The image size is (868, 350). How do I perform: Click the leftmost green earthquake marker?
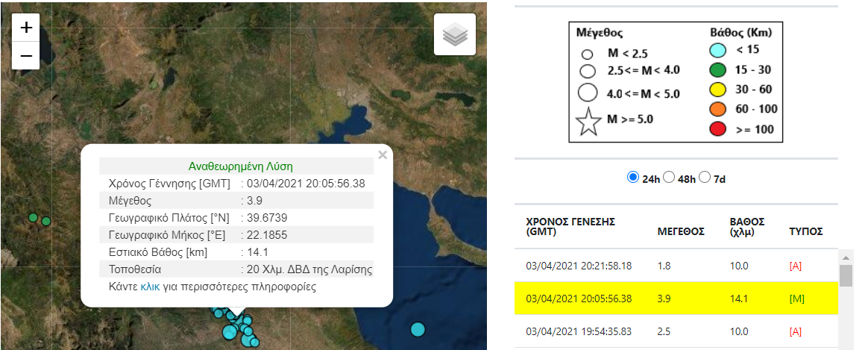[x=33, y=217]
